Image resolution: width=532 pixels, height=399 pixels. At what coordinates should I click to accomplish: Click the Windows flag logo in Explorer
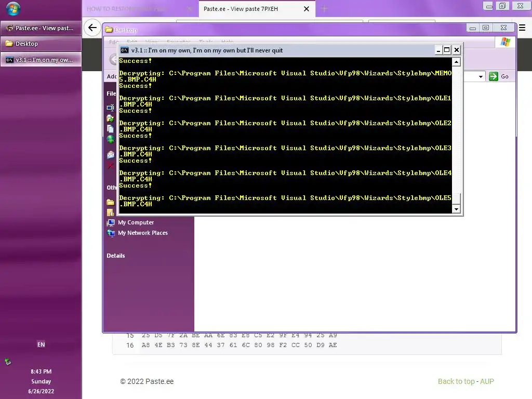[505, 42]
